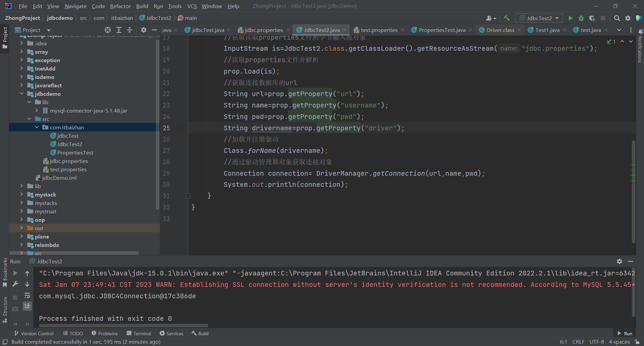Open JdbcTest2 file in project tree
644x346 pixels.
coord(70,144)
